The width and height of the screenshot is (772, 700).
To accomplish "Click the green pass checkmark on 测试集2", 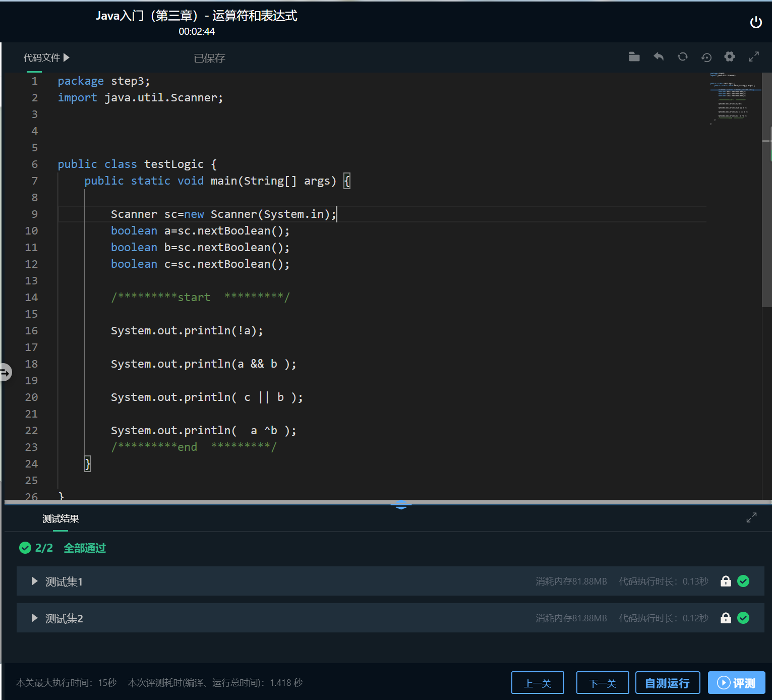I will 743,617.
